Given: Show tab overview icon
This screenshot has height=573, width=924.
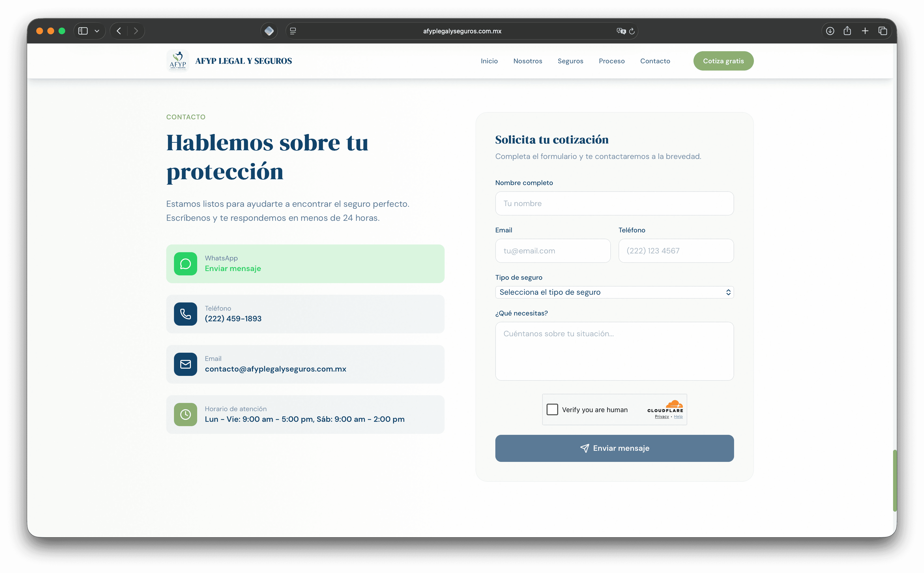Looking at the screenshot, I should (x=883, y=31).
